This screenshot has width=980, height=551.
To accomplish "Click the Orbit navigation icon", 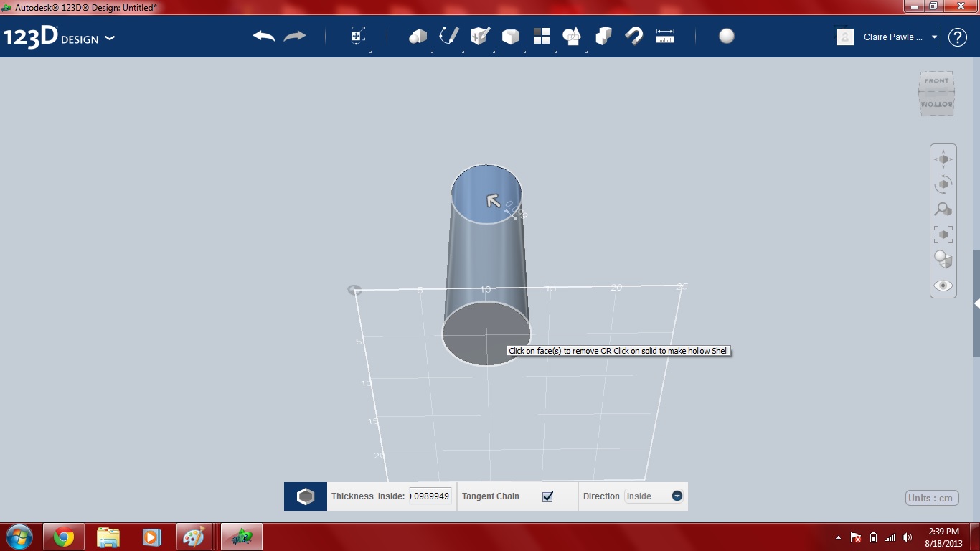I will coord(943,184).
